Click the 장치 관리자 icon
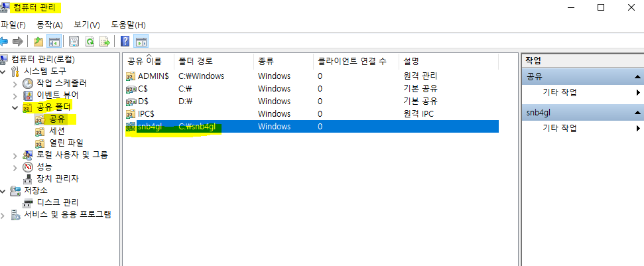 click(27, 178)
